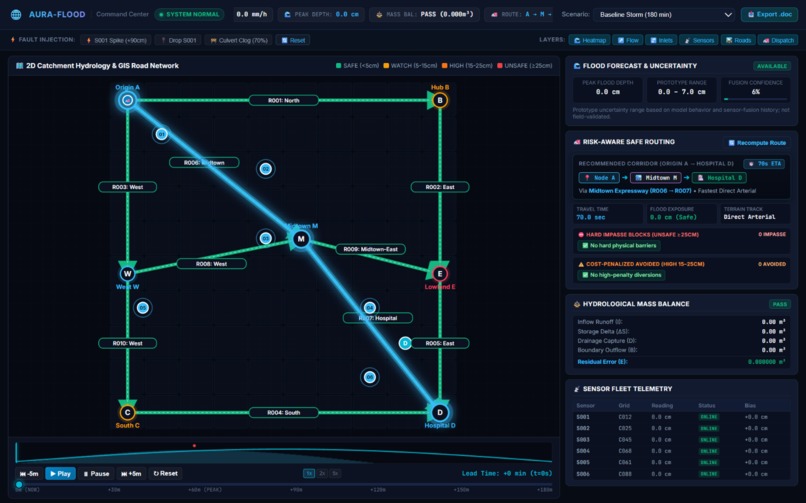The image size is (806, 503).
Task: Select the Hospital D node
Action: 439,412
